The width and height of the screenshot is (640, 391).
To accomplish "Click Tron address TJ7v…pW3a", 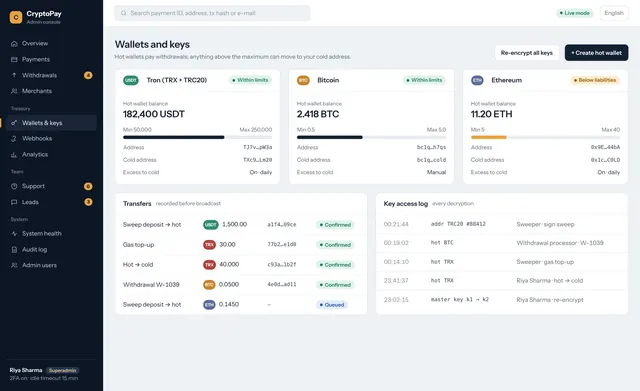I will click(258, 147).
